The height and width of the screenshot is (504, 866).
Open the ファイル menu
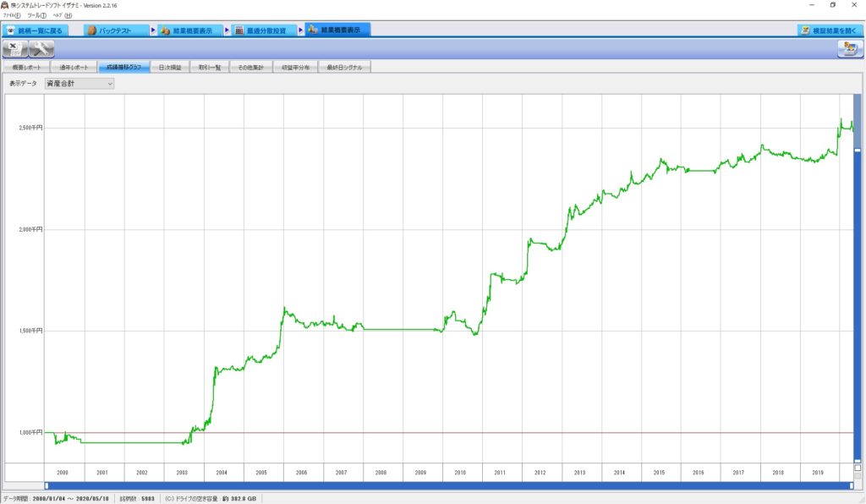coord(12,15)
